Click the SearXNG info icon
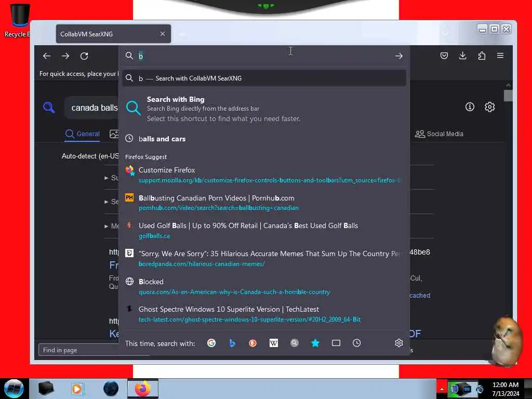532x399 pixels. [470, 107]
